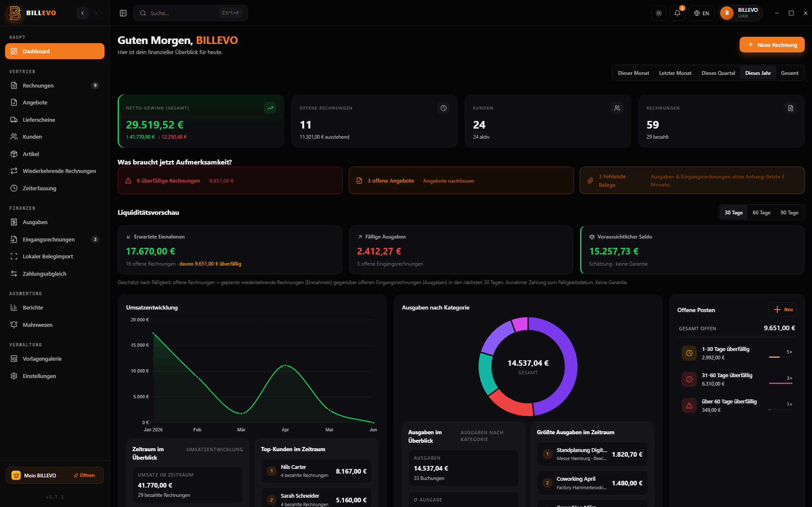Viewport: 812px width, 507px height.
Task: Set liquidity forecast to 30 Tage
Action: [x=733, y=213]
